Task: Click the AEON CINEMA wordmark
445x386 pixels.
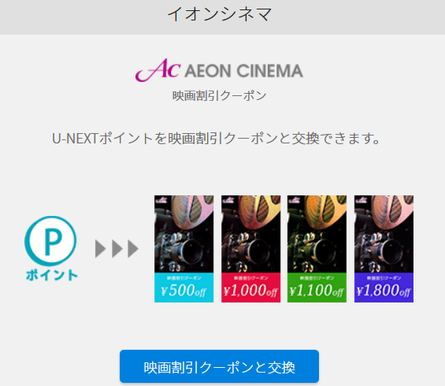Action: point(244,71)
